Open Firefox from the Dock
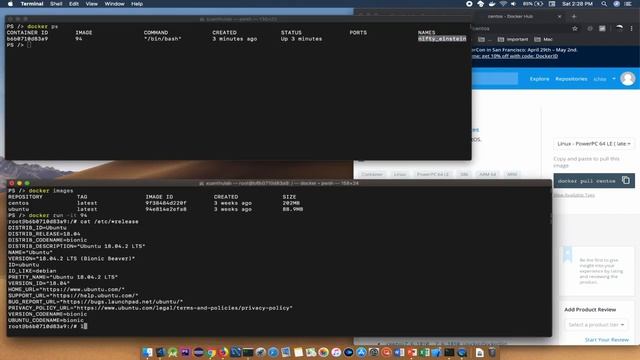This screenshot has width=640, height=360. click(223, 352)
